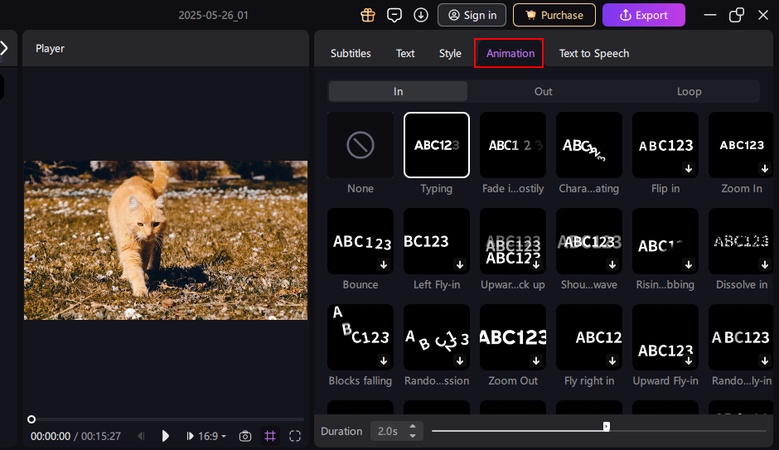Pick the Dissolve in animation thumbnail
779x450 pixels.
click(741, 241)
